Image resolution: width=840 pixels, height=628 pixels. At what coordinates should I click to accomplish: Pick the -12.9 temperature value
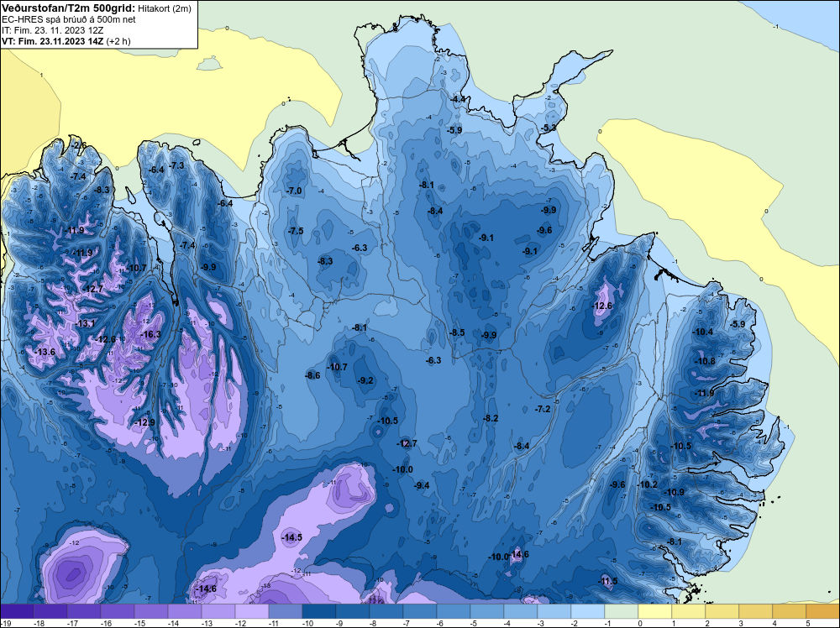click(x=144, y=422)
